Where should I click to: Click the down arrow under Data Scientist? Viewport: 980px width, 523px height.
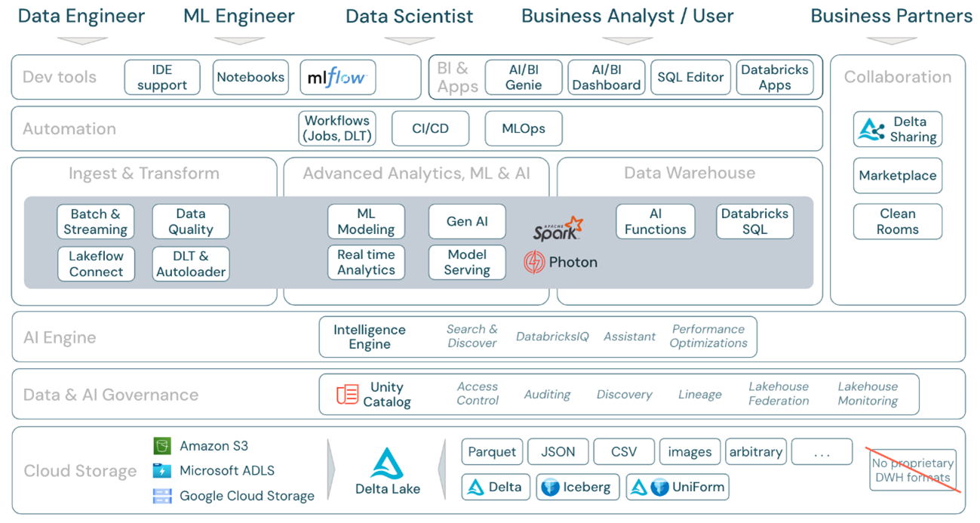409,40
